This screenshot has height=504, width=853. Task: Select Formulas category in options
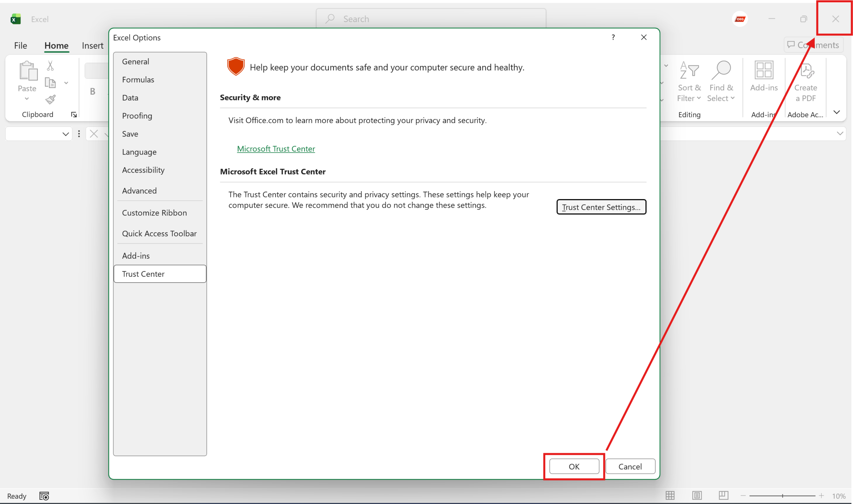(160, 80)
